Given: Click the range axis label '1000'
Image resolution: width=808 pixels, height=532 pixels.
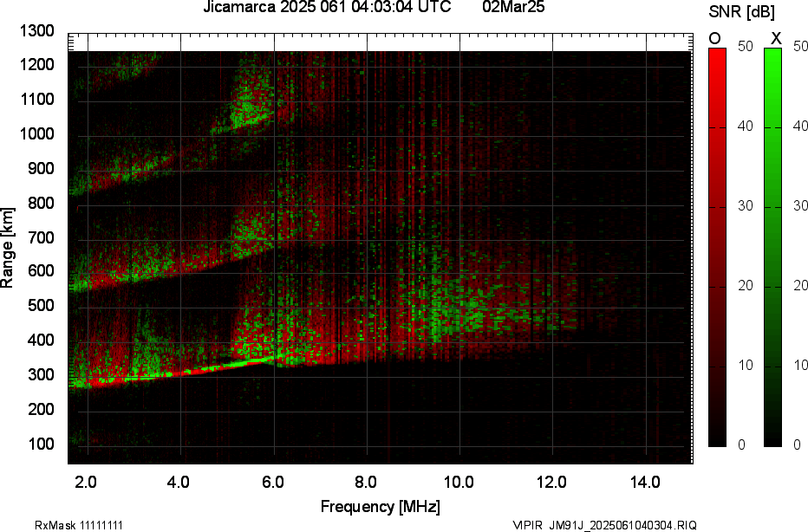Looking at the screenshot, I should (36, 134).
